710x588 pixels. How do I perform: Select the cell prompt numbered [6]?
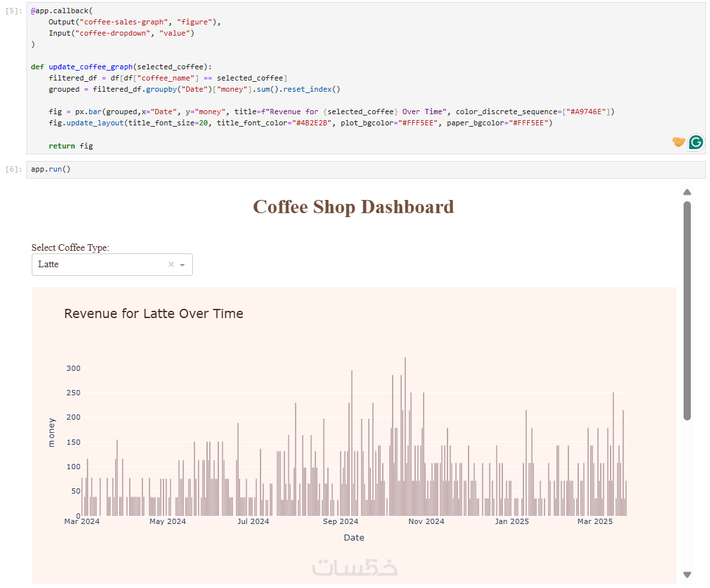pos(13,170)
